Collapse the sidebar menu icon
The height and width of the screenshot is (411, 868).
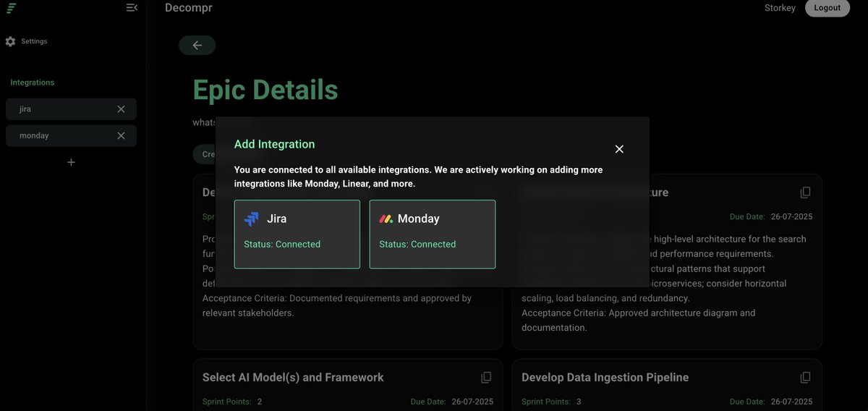coord(132,7)
